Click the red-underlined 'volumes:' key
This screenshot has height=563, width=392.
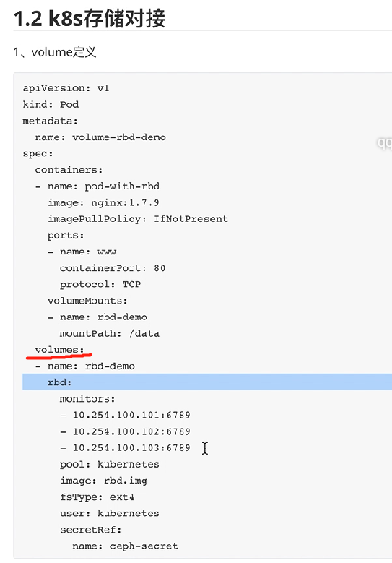(59, 350)
